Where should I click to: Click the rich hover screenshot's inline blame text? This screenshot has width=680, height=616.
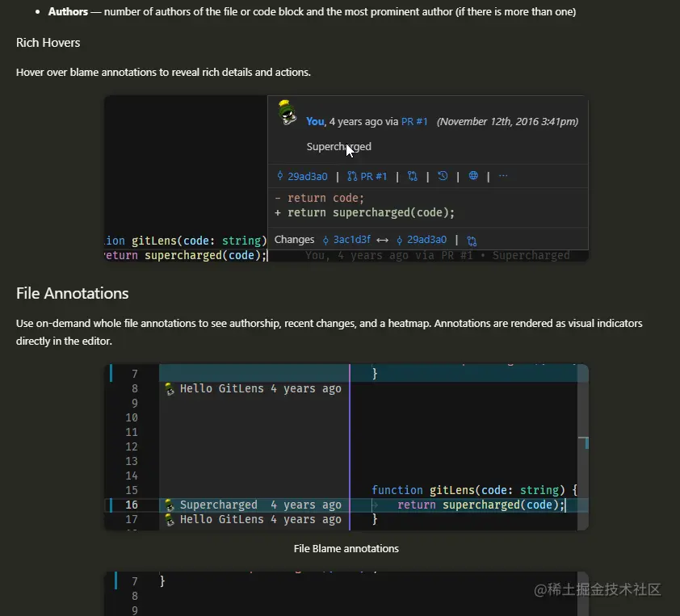[x=437, y=256]
